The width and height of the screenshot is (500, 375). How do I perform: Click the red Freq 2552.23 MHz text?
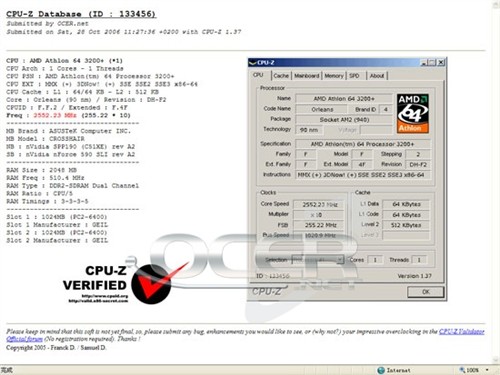pyautogui.click(x=55, y=115)
